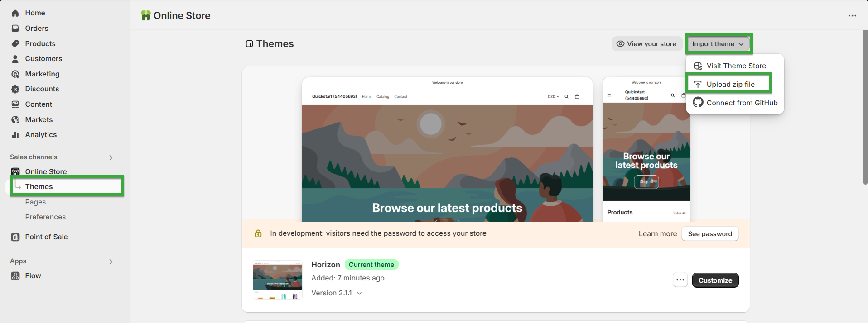Click the Learn more link
Image resolution: width=868 pixels, height=323 pixels.
tap(657, 234)
